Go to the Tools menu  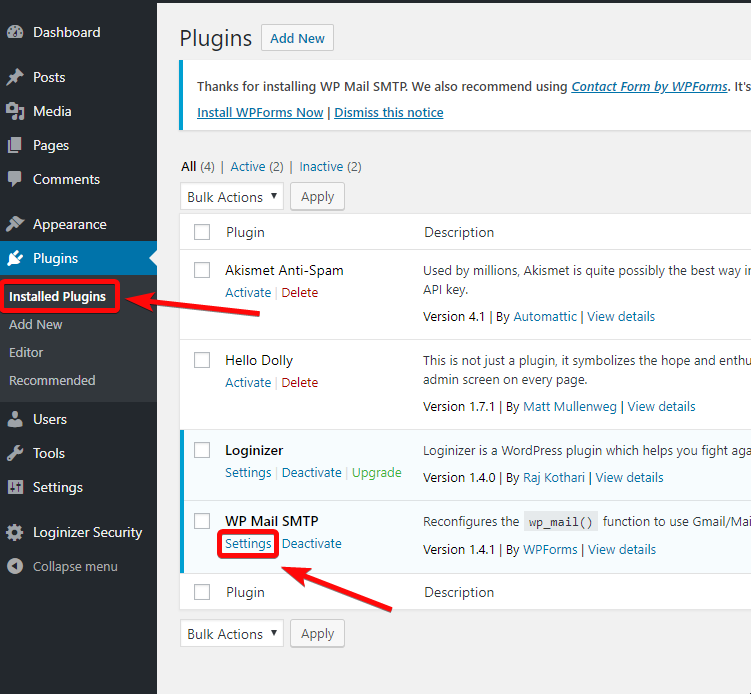point(48,453)
